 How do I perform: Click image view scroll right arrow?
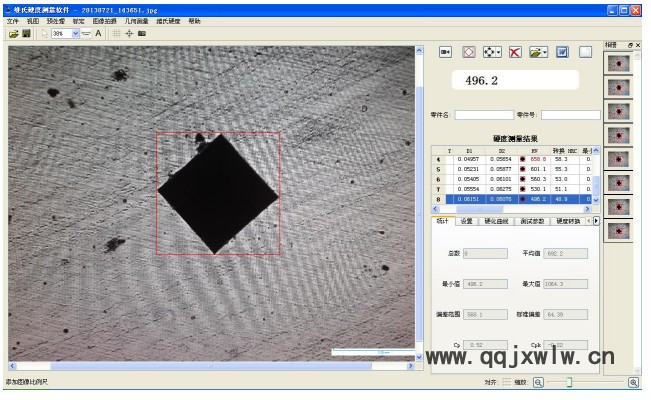click(x=411, y=366)
